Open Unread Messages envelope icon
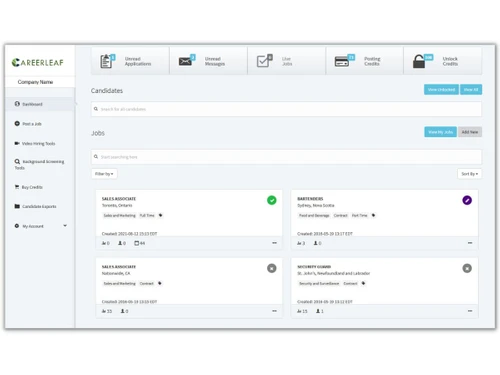Viewport: 500px width, 375px height. 186,60
